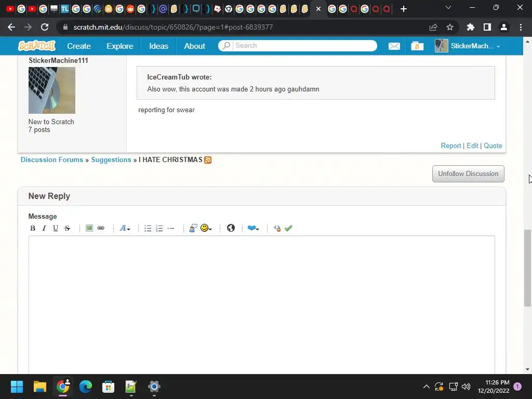Expand the StickerMach... account dropdown
Screen dimensions: 532x399
point(468,46)
